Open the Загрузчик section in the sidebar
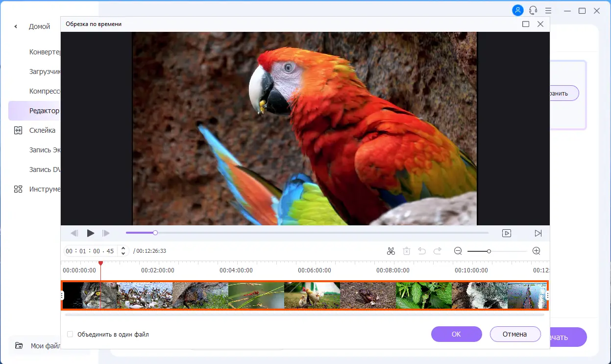 (x=45, y=72)
